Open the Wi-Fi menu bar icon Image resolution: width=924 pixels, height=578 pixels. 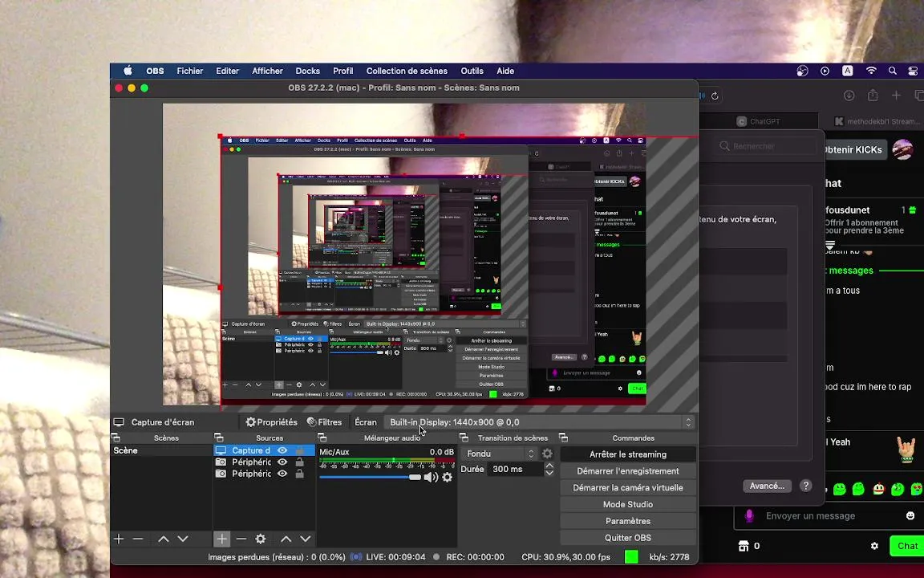click(871, 71)
